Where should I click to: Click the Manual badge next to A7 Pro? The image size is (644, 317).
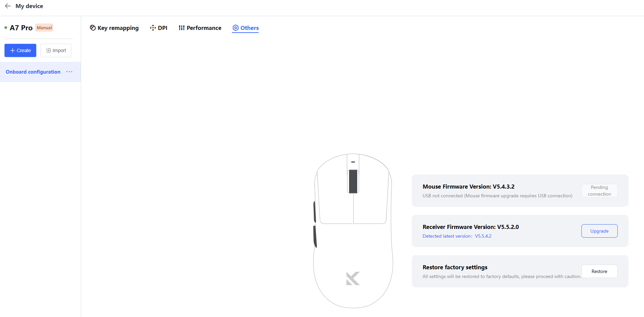point(44,28)
